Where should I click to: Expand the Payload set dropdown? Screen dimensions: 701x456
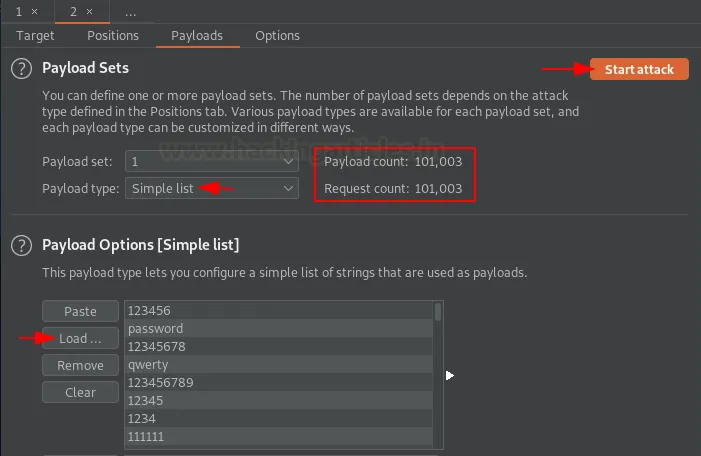point(211,161)
